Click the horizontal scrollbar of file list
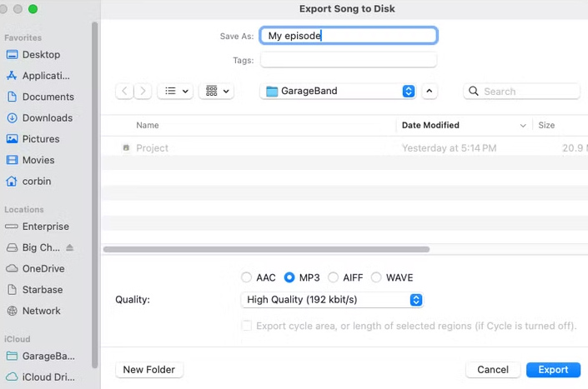Image resolution: width=588 pixels, height=389 pixels. pos(267,249)
